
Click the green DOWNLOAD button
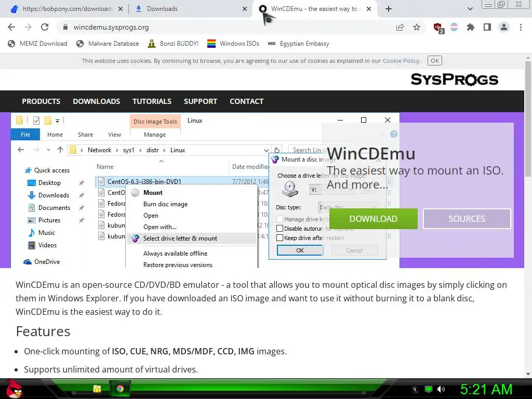click(x=373, y=219)
